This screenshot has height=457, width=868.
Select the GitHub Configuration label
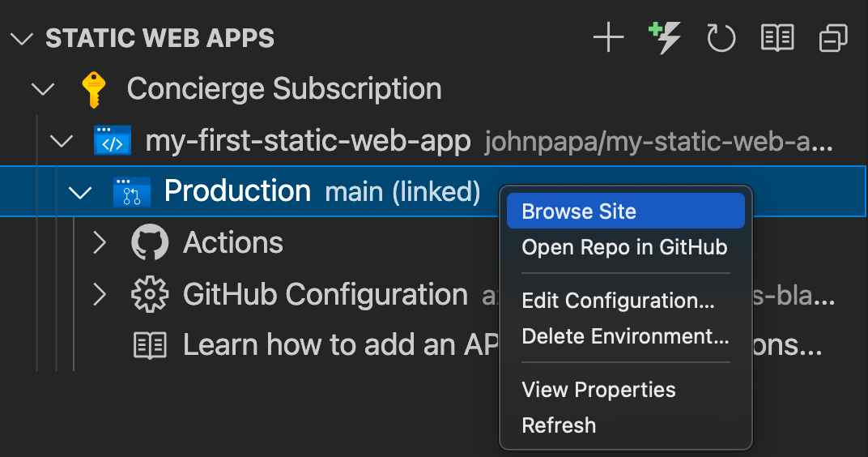point(325,294)
